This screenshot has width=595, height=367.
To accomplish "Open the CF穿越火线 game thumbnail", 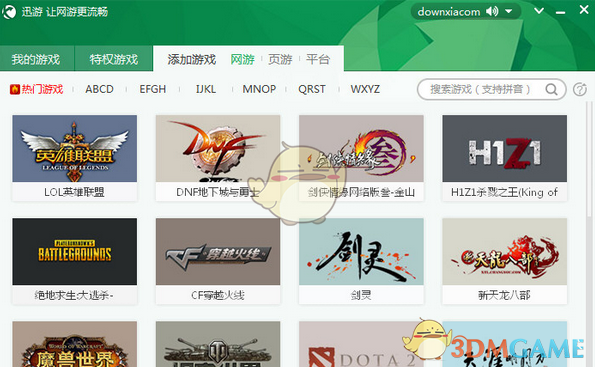I will click(218, 252).
